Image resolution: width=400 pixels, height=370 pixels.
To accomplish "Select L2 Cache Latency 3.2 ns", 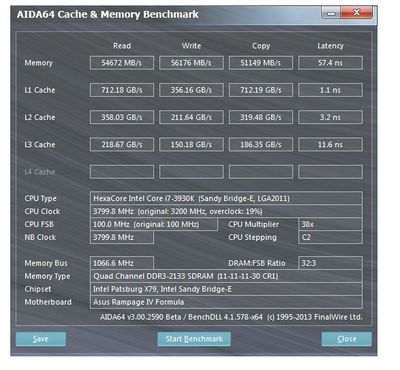I will pos(330,117).
